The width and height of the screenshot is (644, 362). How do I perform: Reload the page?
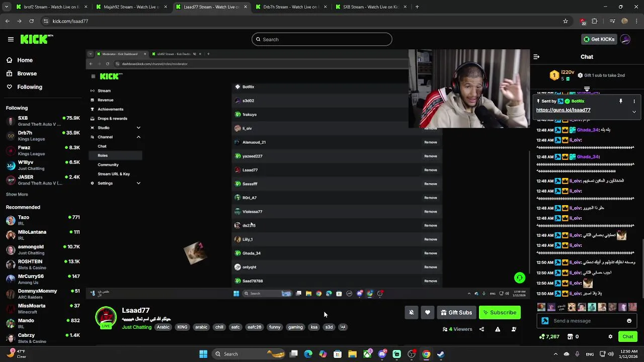point(32,21)
